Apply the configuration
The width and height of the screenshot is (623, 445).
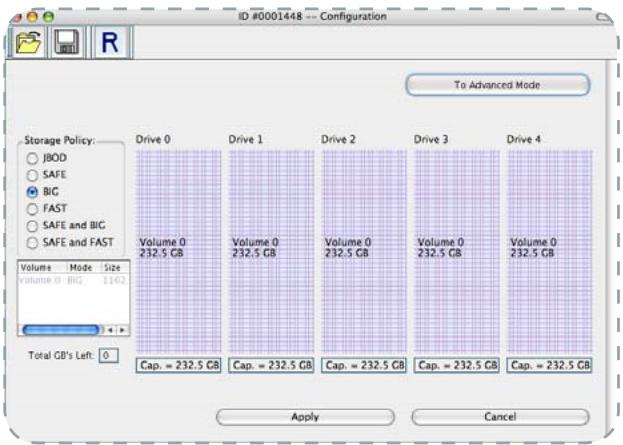(x=305, y=417)
